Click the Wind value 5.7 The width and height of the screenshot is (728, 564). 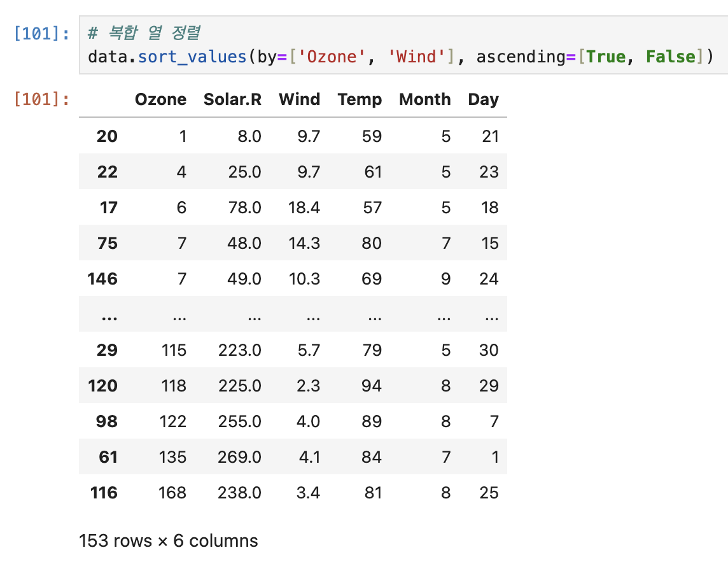[309, 350]
